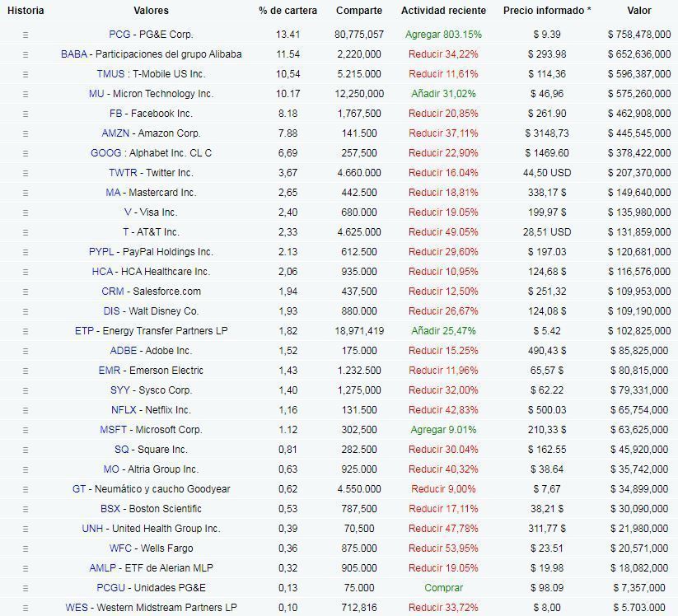Open the history icon for the TWTR row

click(x=26, y=173)
